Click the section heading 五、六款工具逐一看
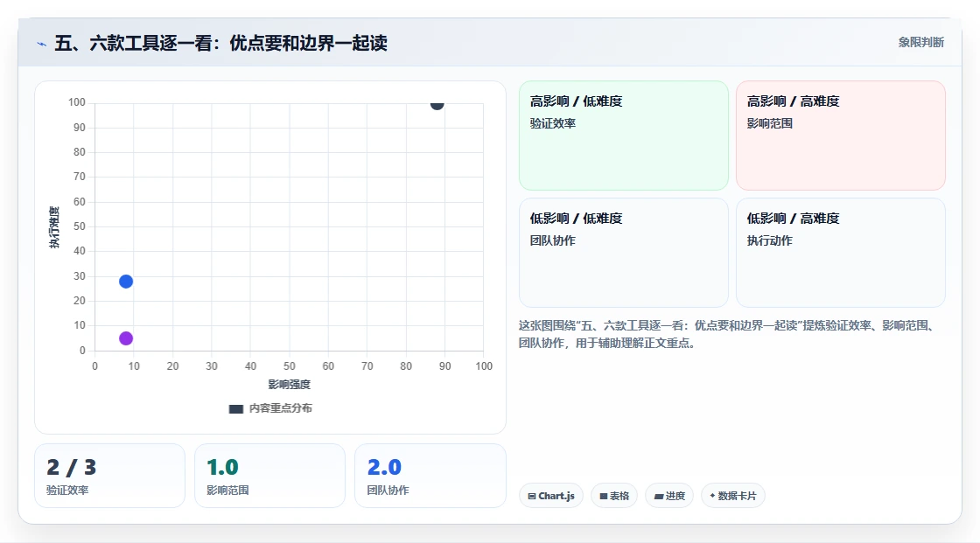 tap(220, 43)
